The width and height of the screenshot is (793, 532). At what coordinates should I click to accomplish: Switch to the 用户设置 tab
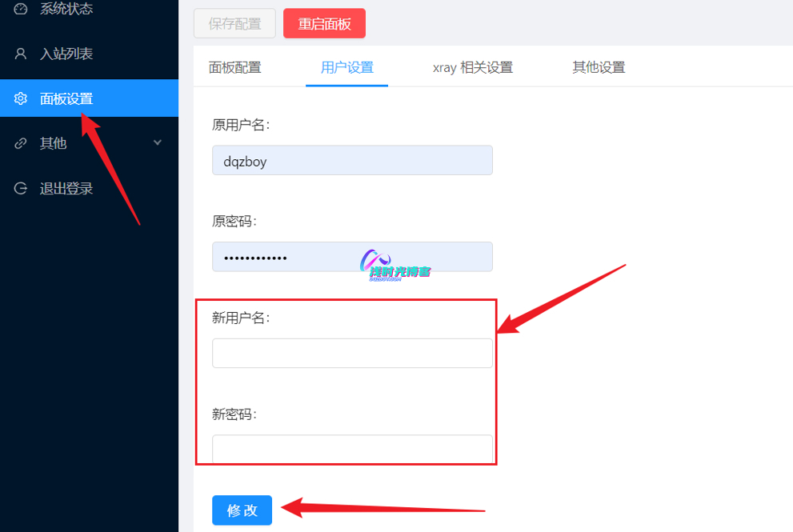pos(347,67)
